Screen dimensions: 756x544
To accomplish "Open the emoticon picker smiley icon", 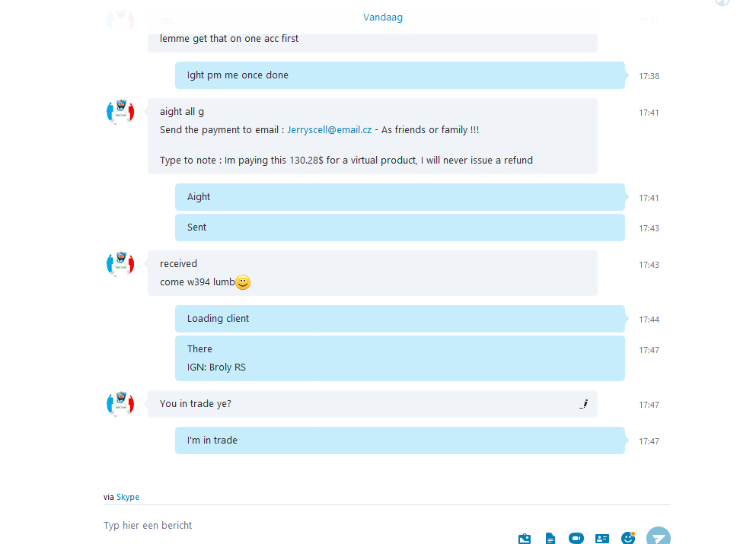I will click(x=628, y=538).
